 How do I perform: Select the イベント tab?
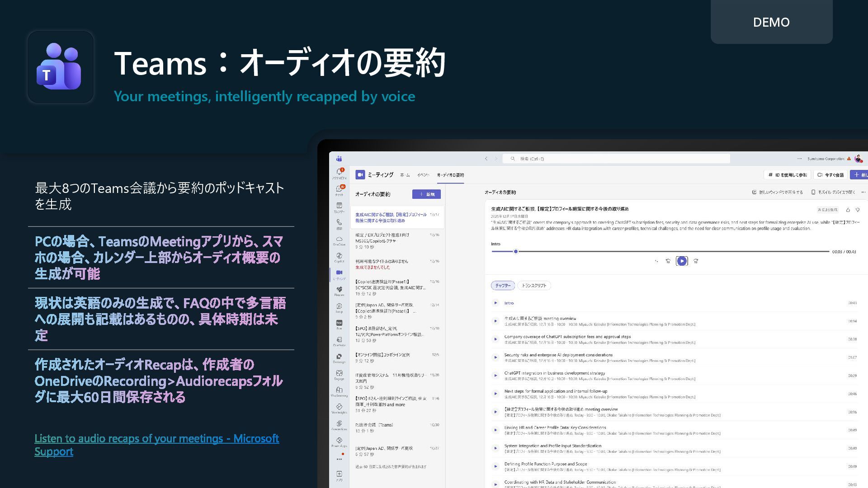(423, 175)
